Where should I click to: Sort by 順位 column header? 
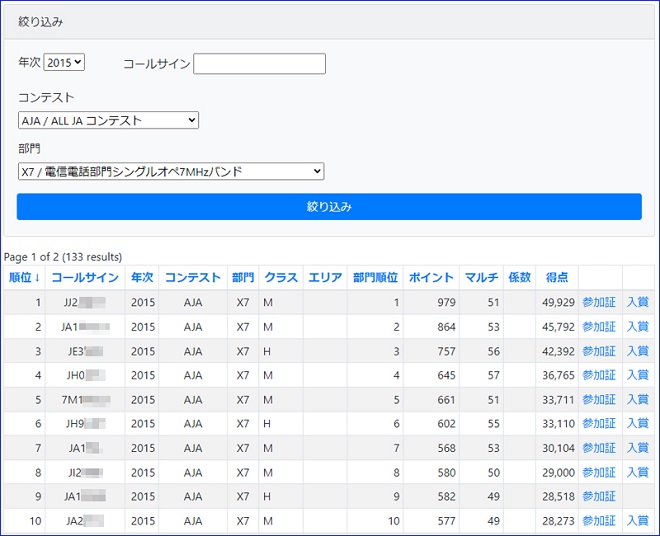(x=24, y=277)
